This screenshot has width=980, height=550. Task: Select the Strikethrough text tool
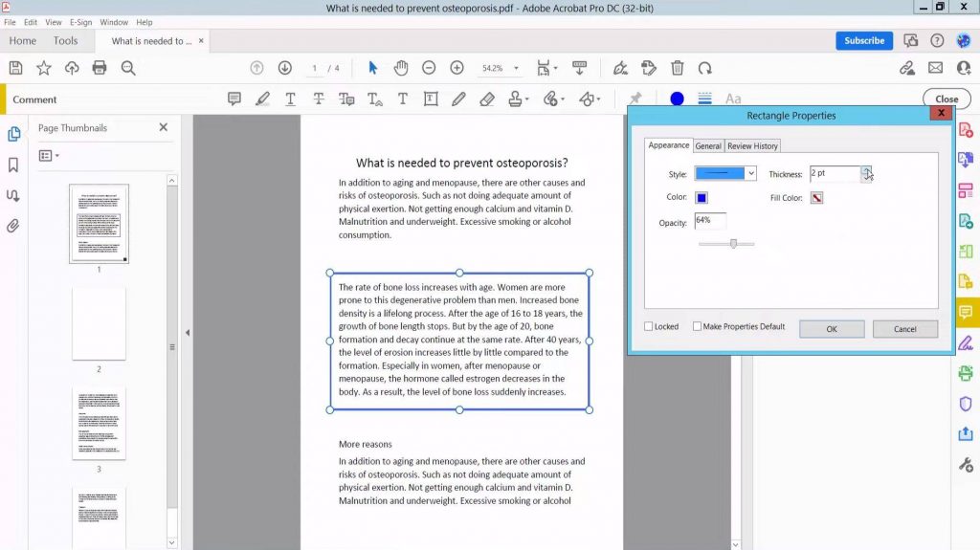tap(319, 99)
